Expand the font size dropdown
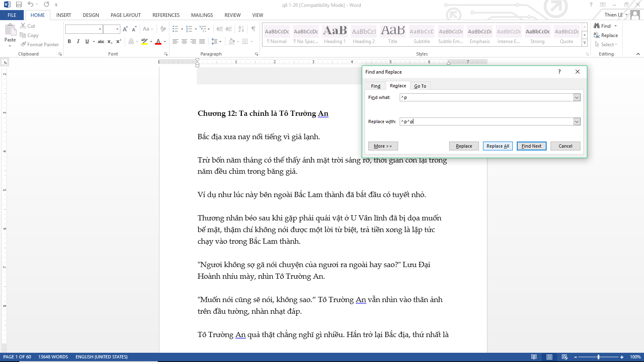 (117, 29)
